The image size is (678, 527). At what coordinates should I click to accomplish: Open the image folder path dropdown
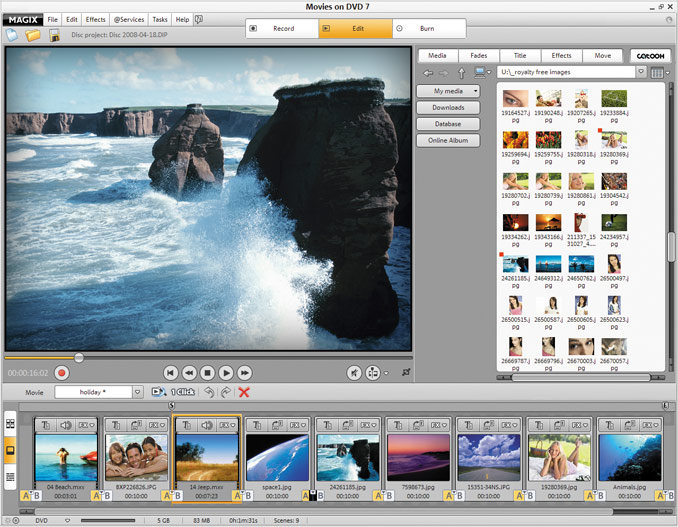click(x=639, y=72)
